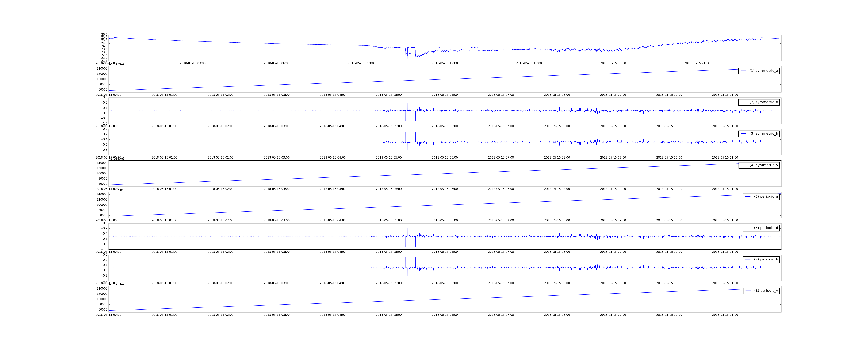Image resolution: width=868 pixels, height=347 pixels.
Task: Click the "2018-05-15 21:00" tick label
Action: pos(697,63)
